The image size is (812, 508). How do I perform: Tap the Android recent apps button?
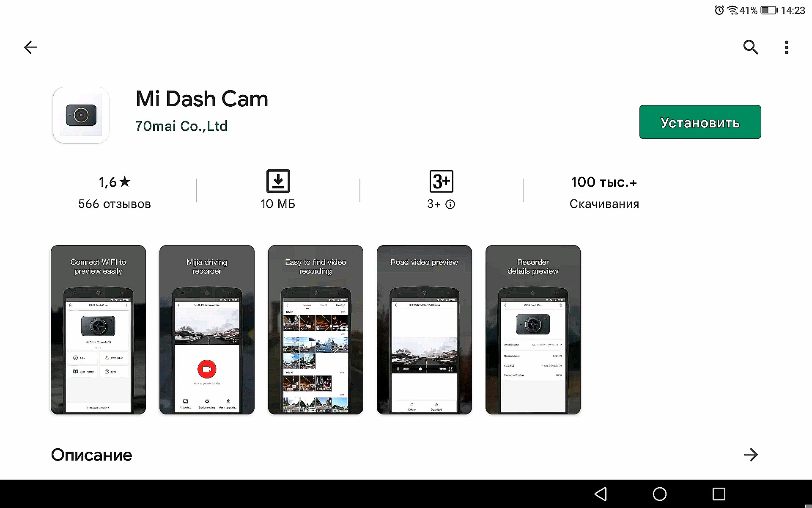[719, 494]
